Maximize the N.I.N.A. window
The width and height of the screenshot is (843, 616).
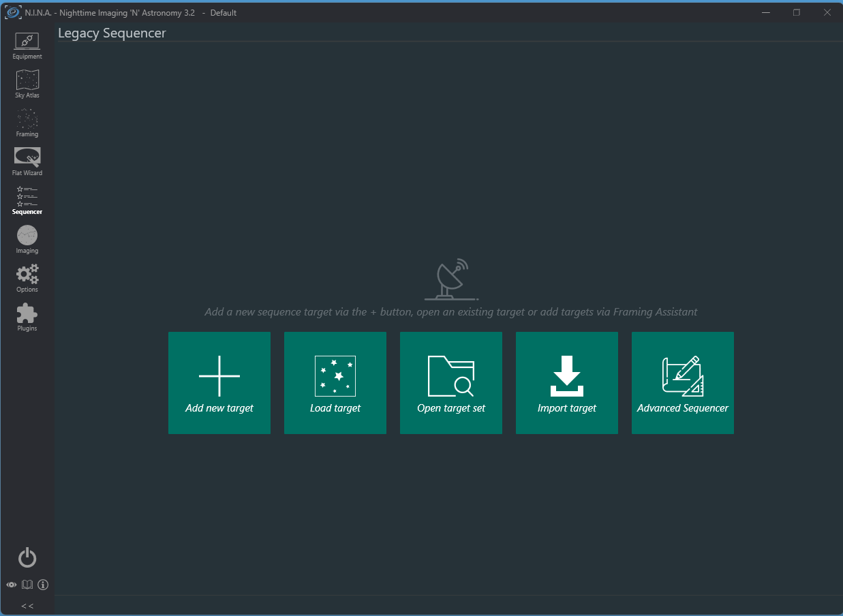(x=796, y=13)
